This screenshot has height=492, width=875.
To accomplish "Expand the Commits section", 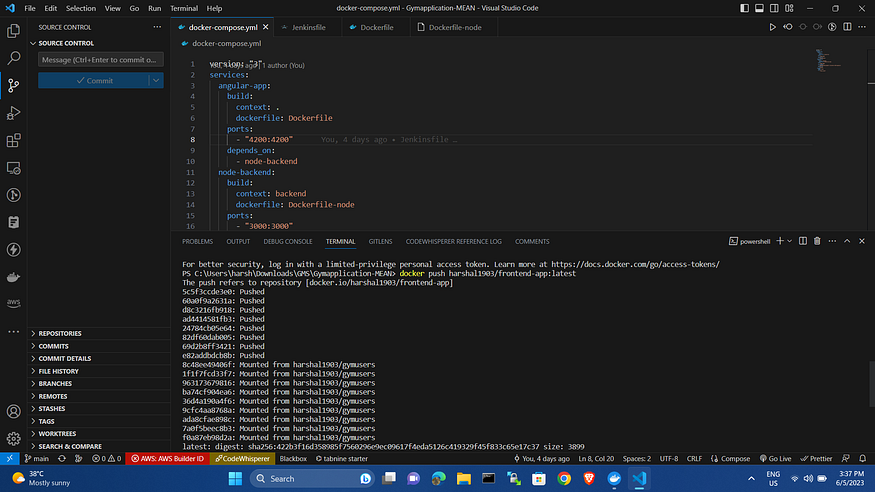I will pos(99,346).
